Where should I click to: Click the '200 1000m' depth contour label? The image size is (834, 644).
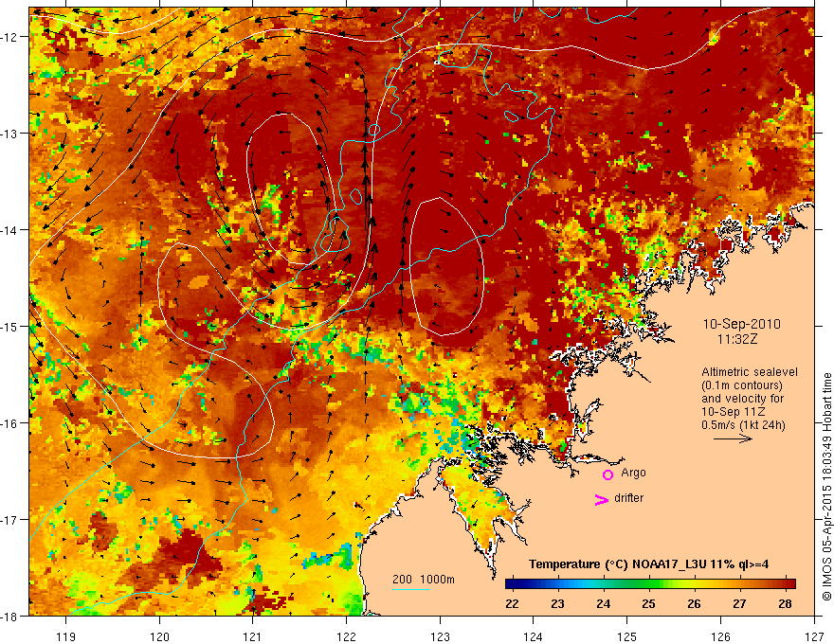(424, 580)
